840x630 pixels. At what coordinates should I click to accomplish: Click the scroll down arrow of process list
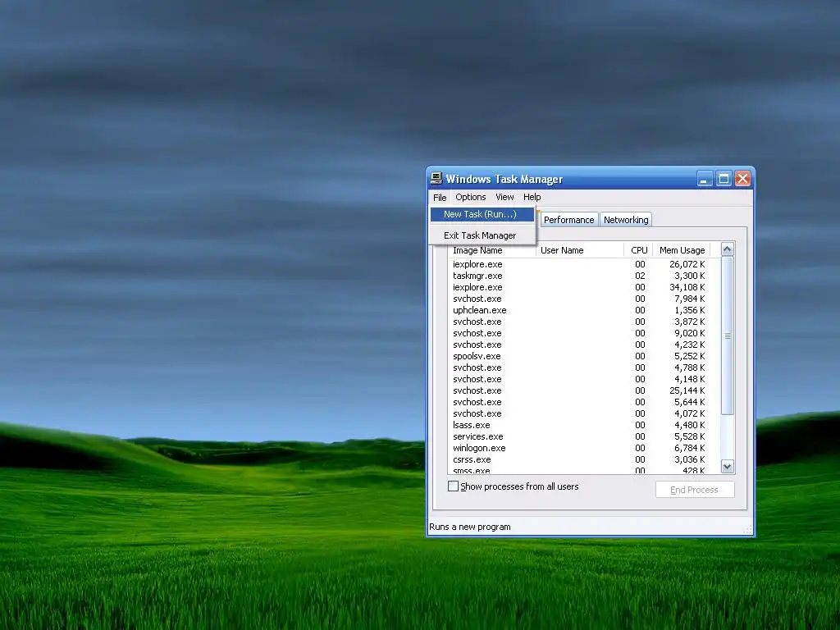(x=727, y=466)
